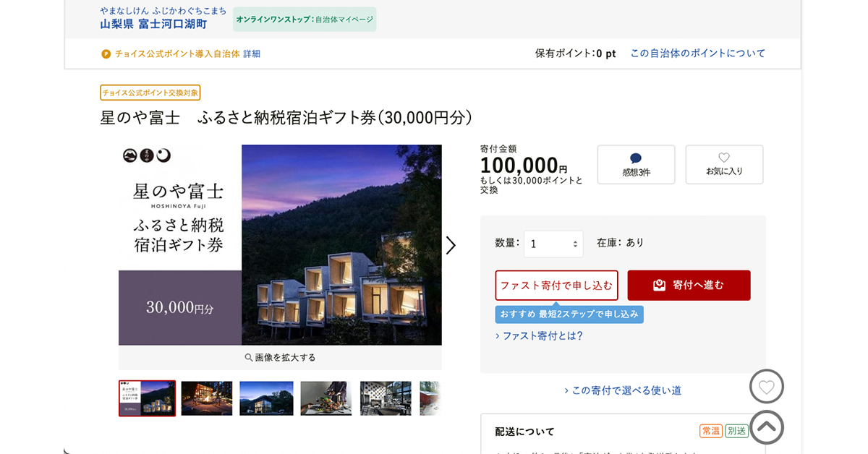Click the チョイス公式ポイント交換対象 badge
Screen dimensions: 868x454
150,93
